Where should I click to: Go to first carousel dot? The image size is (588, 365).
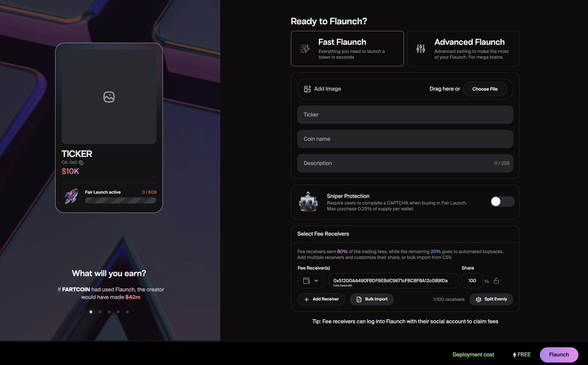91,312
